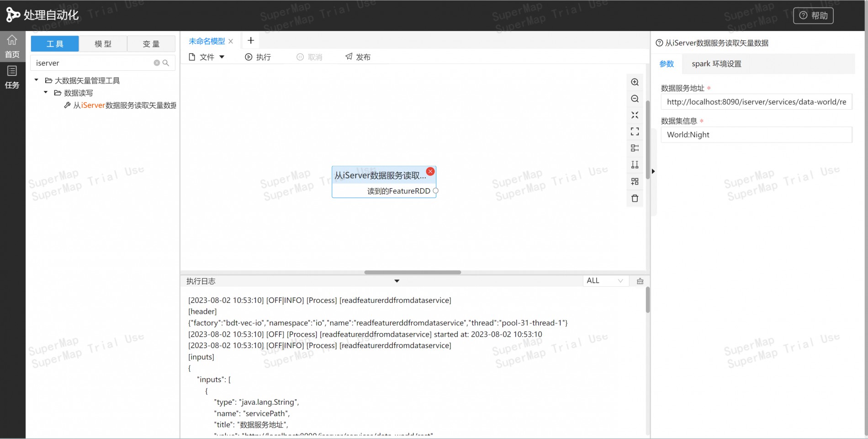868x439 pixels.
Task: Click the 取消 cancel button
Action: pos(309,57)
